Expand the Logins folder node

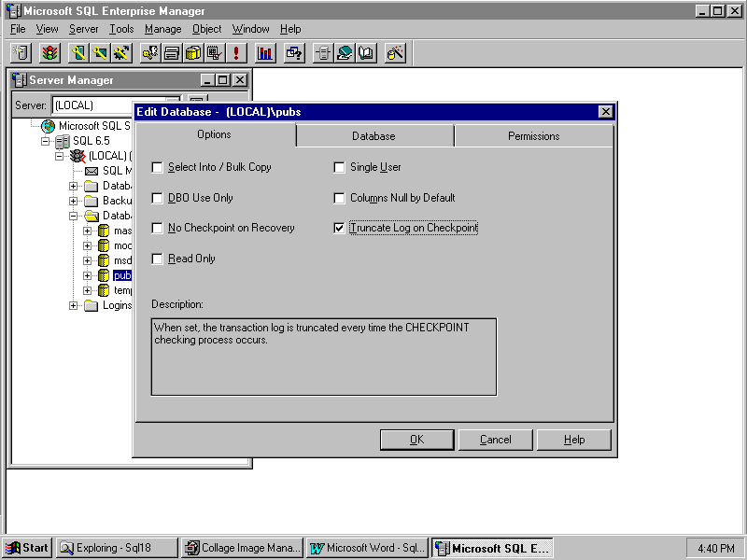pos(74,305)
